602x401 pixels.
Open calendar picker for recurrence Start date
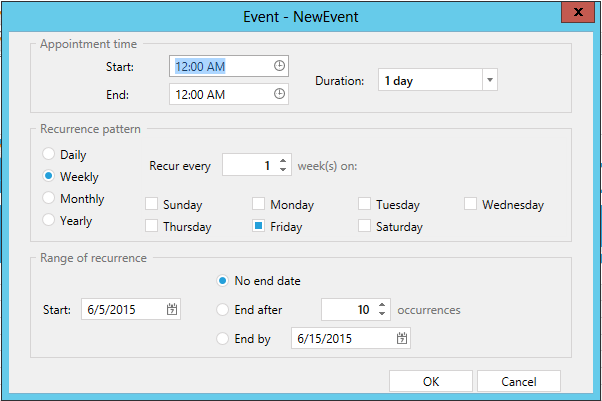(172, 310)
